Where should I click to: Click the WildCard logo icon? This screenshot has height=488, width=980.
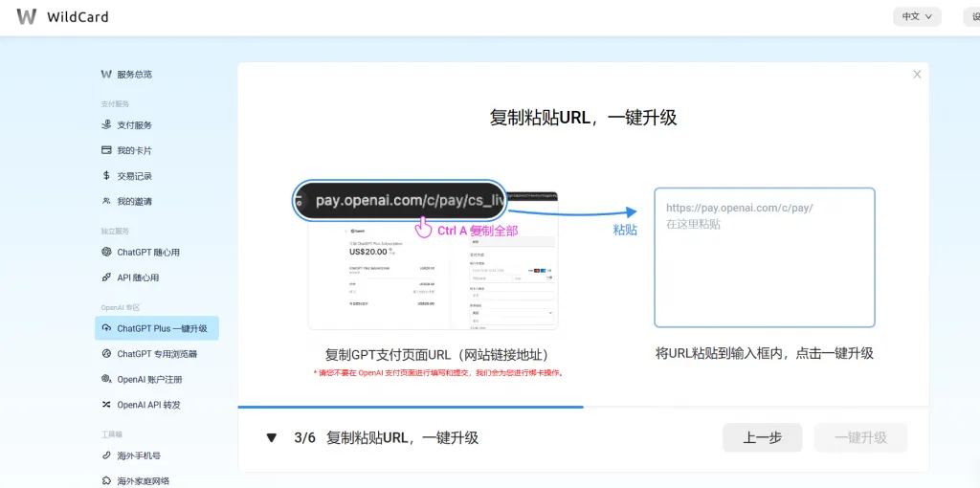pyautogui.click(x=26, y=17)
